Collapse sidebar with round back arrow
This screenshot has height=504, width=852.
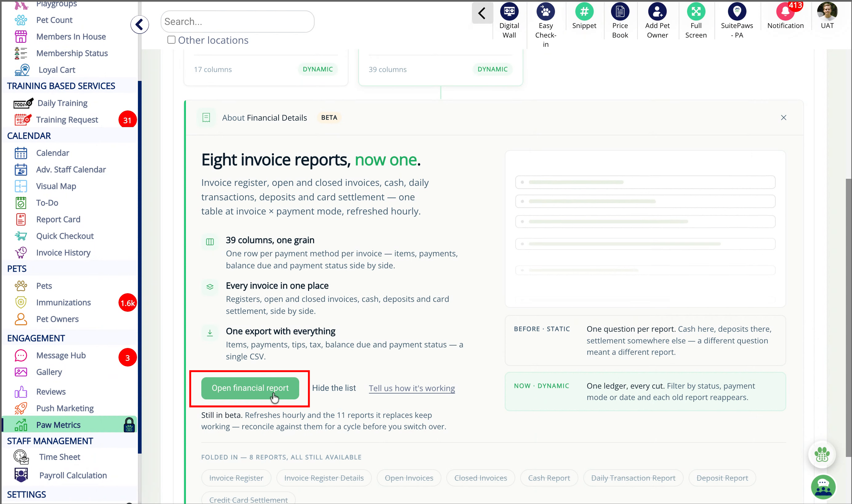tap(139, 24)
